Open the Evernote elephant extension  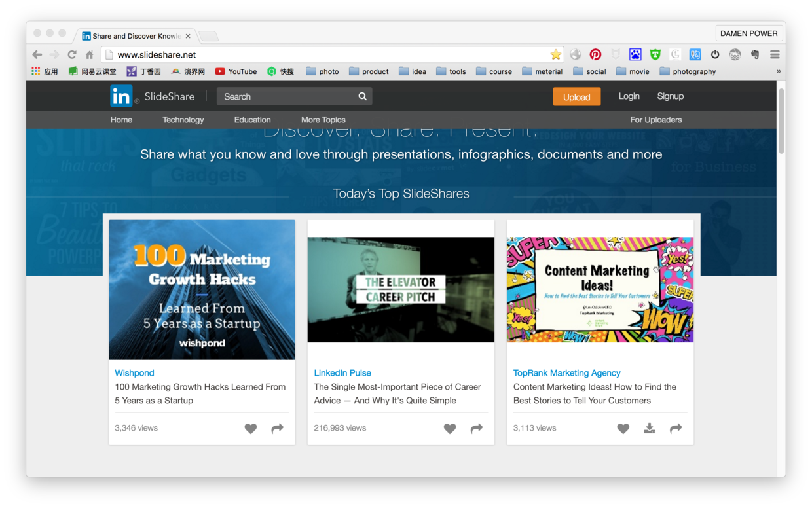click(755, 54)
